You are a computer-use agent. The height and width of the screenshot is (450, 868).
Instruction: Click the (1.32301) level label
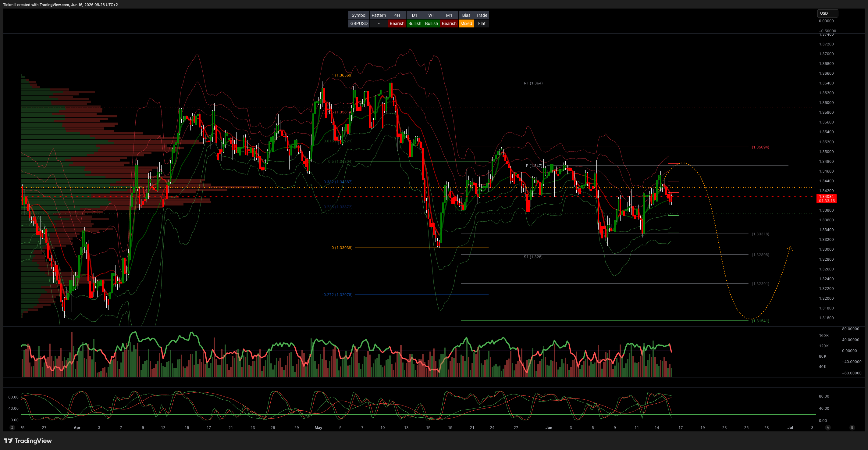tap(760, 284)
